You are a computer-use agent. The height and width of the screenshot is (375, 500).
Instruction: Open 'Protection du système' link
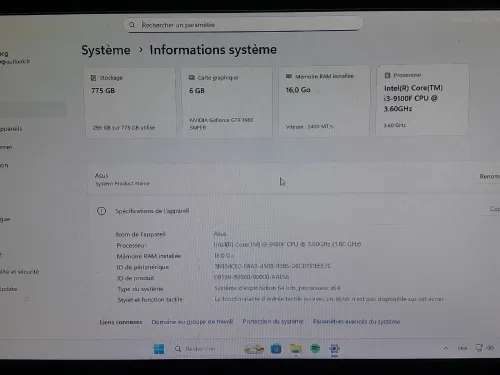[x=273, y=321]
